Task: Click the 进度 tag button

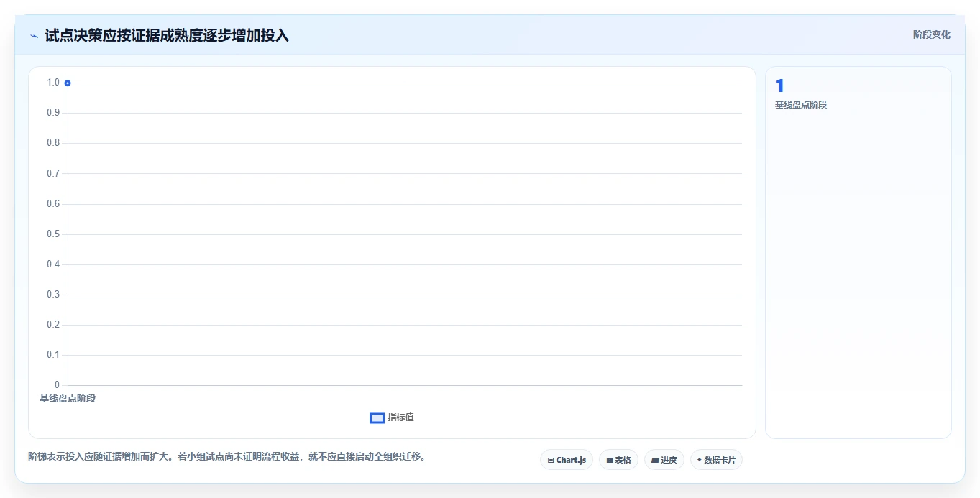Action: [x=664, y=460]
